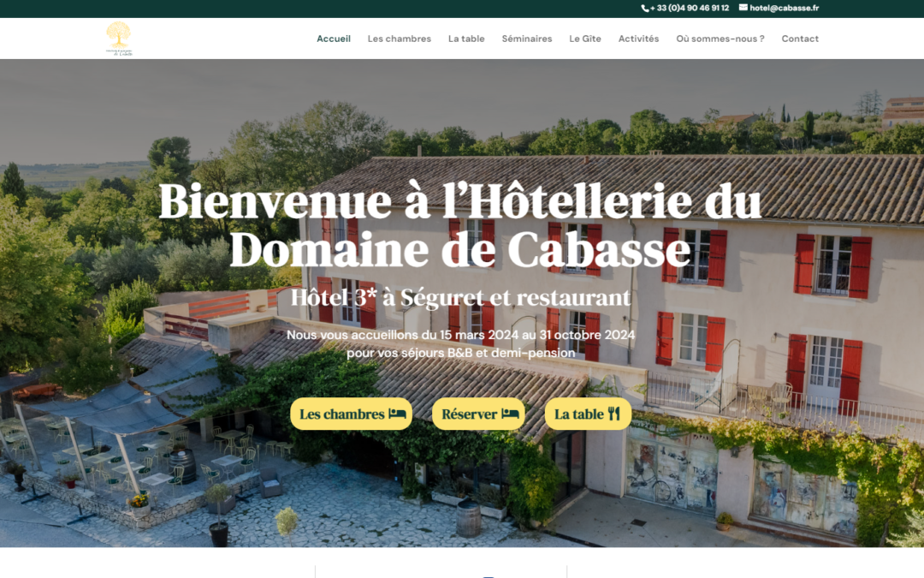Open Les chambres in the navigation menu
The height and width of the screenshot is (578, 924).
pos(400,39)
